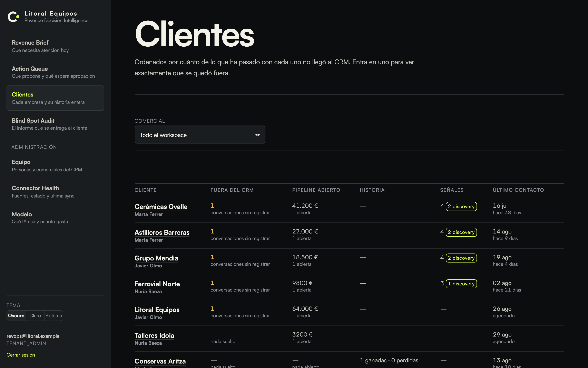588x368 pixels.
Task: Click the 18.500 € pipeline value
Action: 305,258
